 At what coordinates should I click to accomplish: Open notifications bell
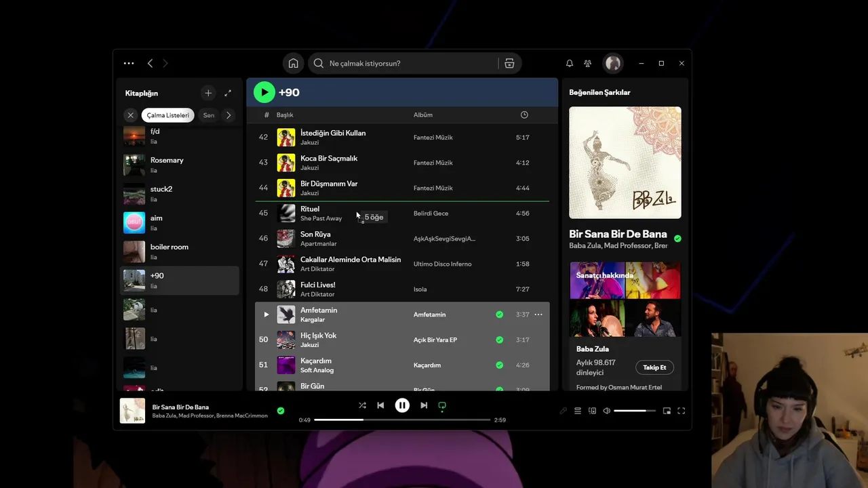point(570,63)
